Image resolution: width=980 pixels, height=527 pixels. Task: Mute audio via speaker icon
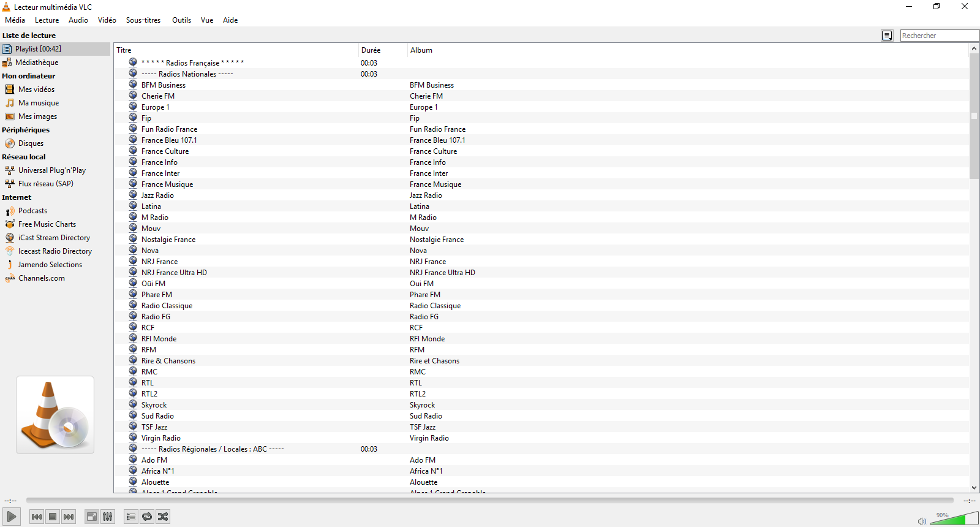tap(922, 521)
